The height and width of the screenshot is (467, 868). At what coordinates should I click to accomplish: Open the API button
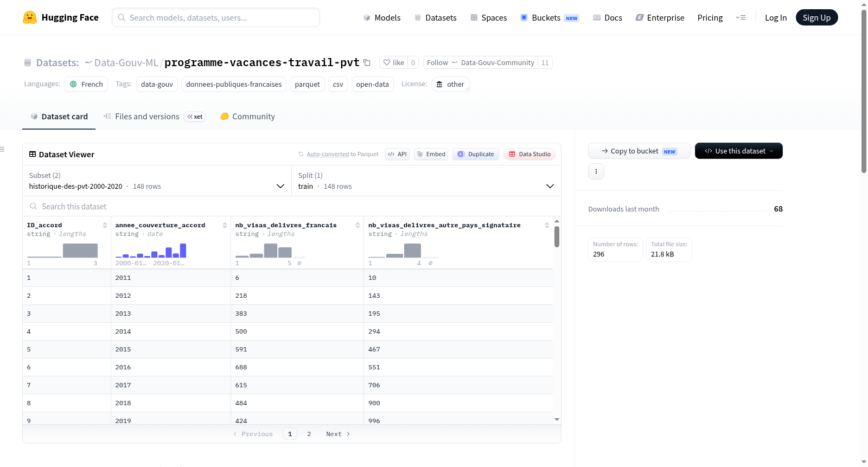click(397, 154)
